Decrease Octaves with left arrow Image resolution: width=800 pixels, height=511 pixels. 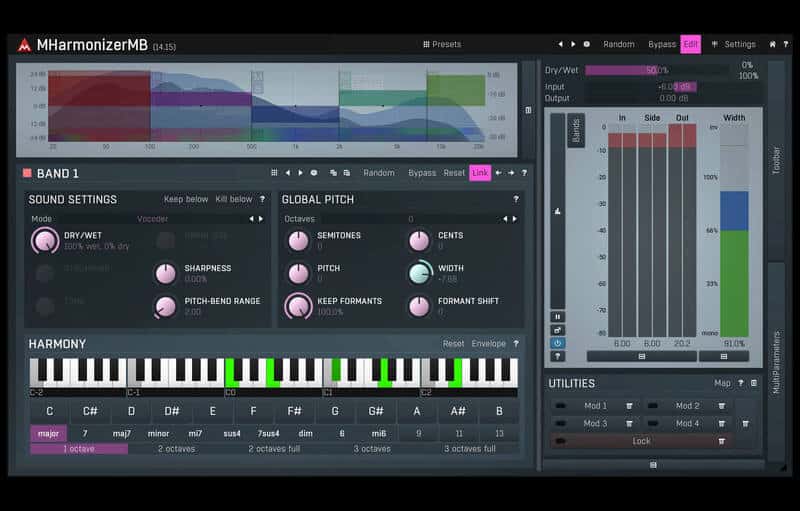[x=505, y=219]
